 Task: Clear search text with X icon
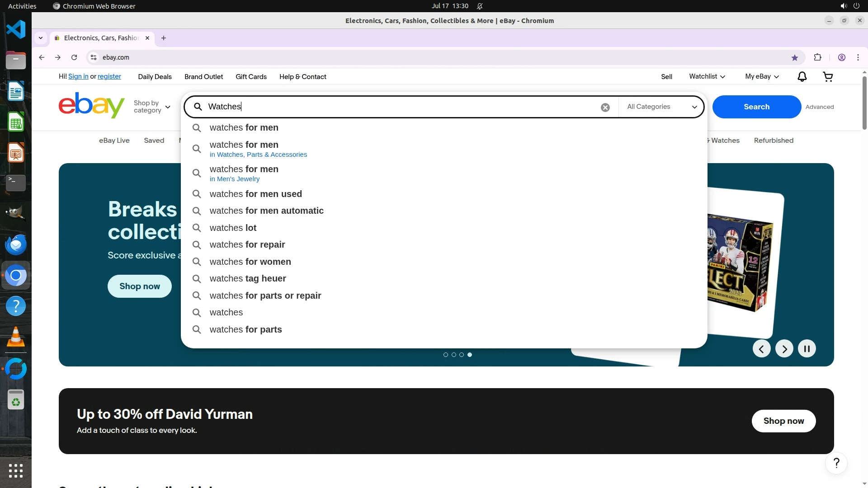(x=605, y=107)
